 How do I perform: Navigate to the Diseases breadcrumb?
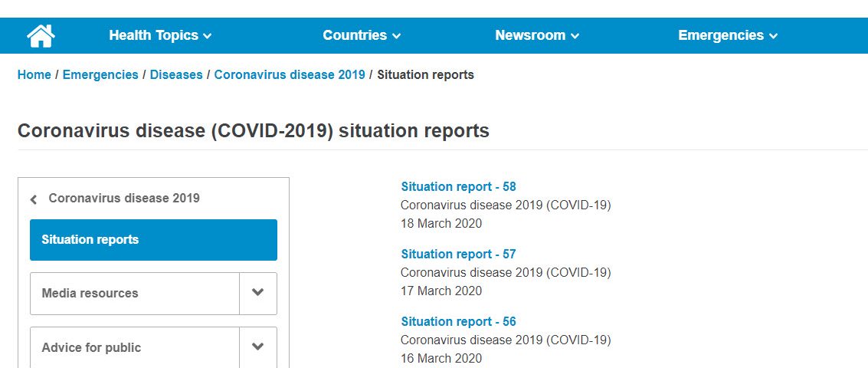tap(176, 75)
